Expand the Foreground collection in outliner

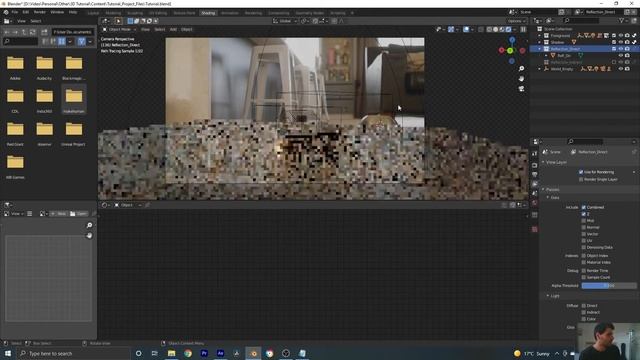[x=540, y=36]
